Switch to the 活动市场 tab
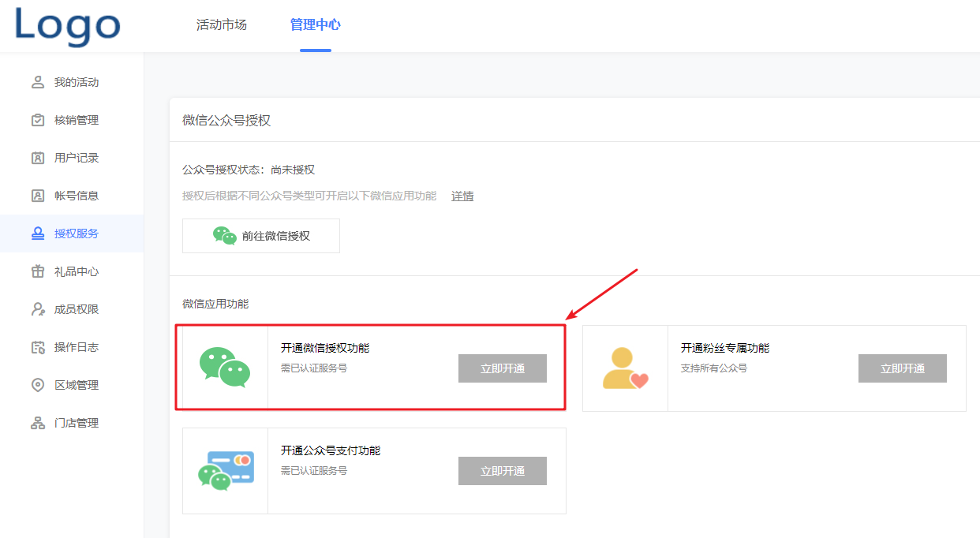Viewport: 980px width, 538px height. [222, 24]
